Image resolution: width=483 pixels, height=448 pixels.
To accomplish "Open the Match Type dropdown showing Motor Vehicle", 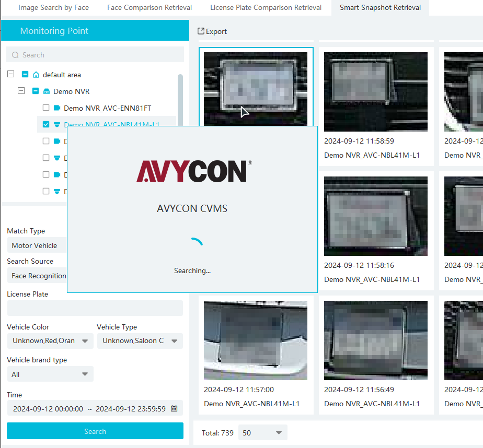I will (37, 245).
